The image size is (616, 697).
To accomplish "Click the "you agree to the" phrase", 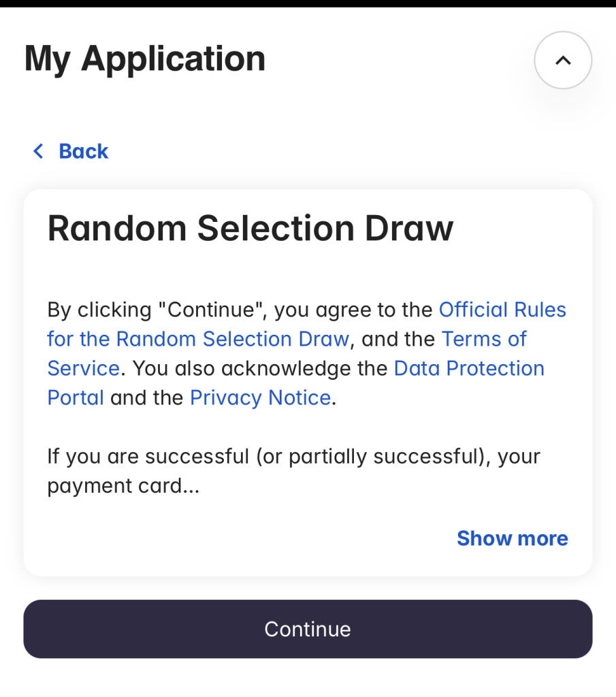I will click(353, 310).
